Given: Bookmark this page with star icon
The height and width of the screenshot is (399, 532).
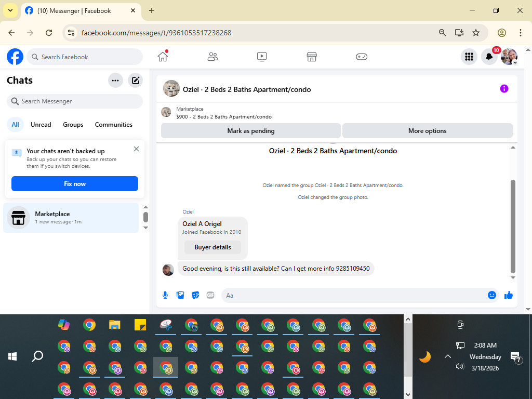Looking at the screenshot, I should [476, 33].
